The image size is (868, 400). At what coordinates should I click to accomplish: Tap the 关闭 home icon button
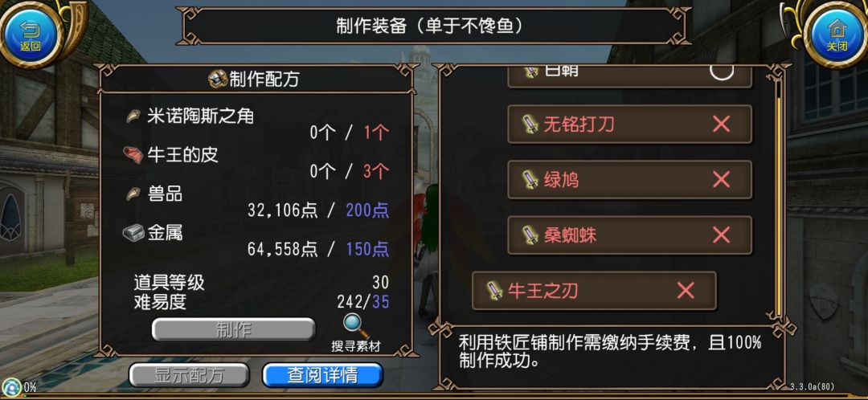click(x=837, y=34)
